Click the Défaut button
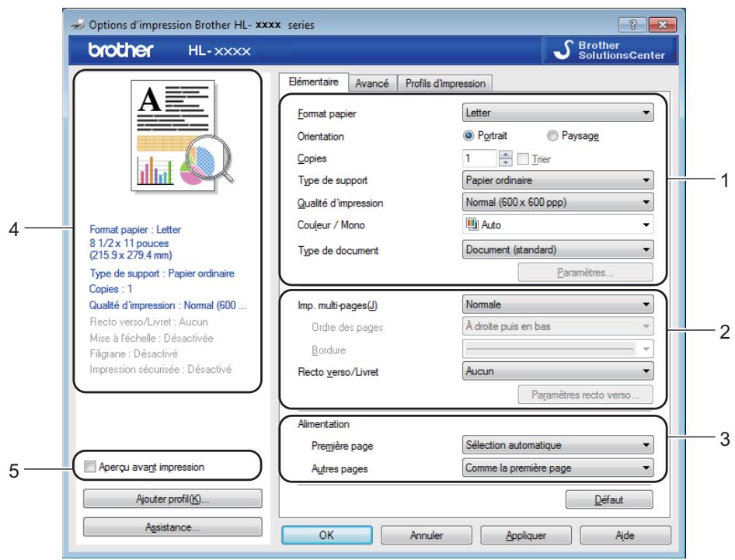 click(x=609, y=499)
